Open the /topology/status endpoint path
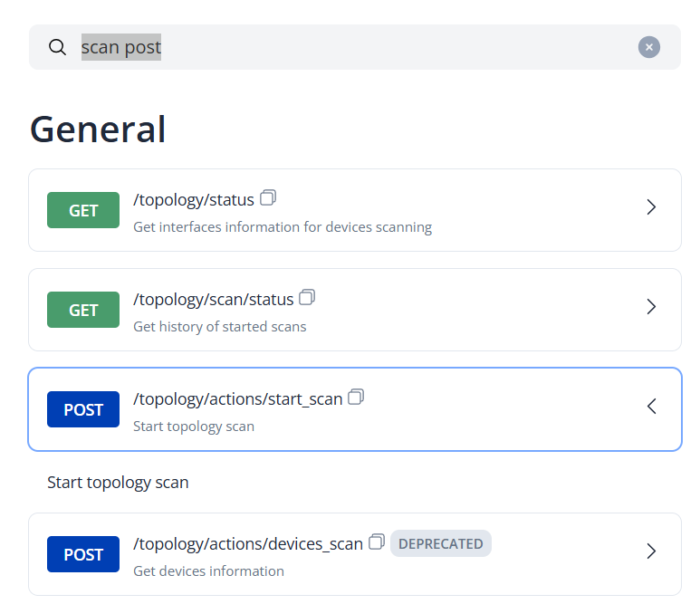The image size is (700, 604). [194, 200]
